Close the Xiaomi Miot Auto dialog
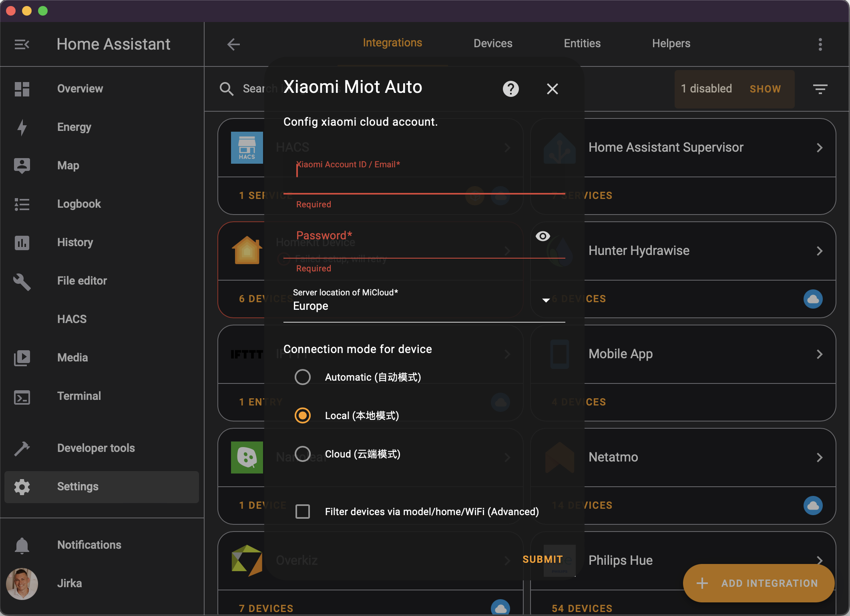Screen dimensions: 850x616 (552, 89)
